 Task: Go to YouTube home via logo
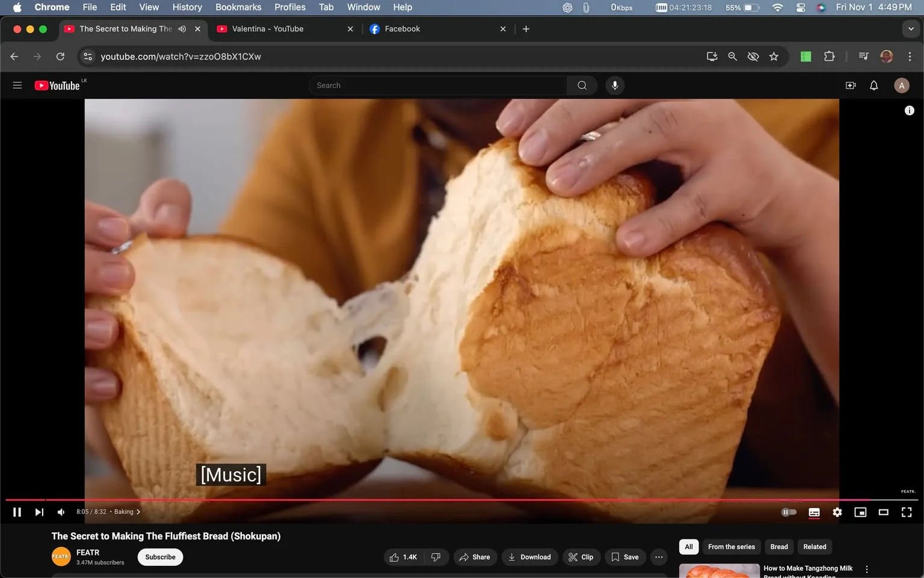point(57,85)
